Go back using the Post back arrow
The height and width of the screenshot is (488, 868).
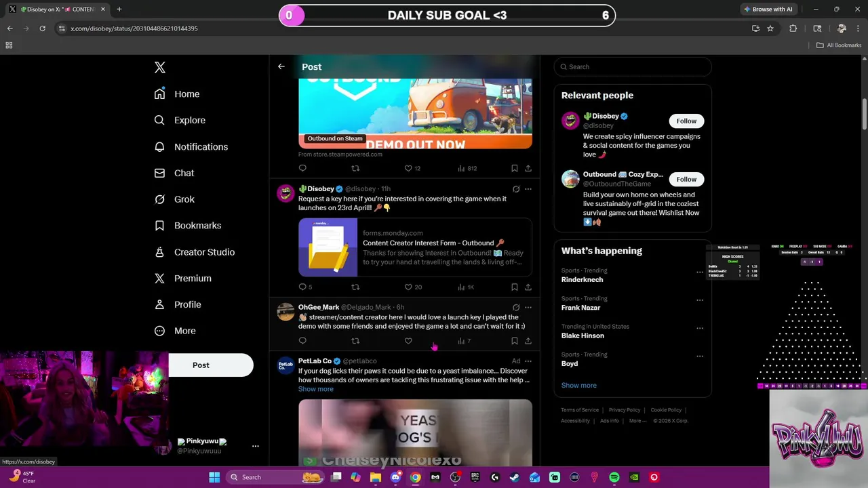pos(281,66)
